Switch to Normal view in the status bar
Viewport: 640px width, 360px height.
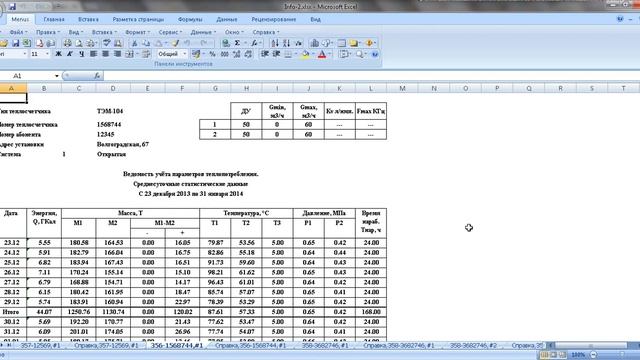[544, 355]
